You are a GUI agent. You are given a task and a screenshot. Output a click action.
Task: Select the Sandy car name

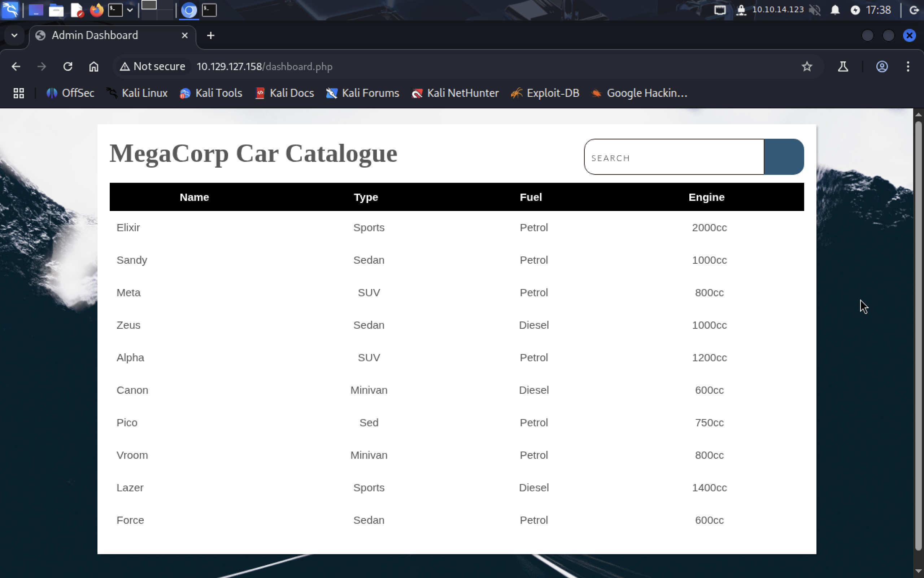132,260
